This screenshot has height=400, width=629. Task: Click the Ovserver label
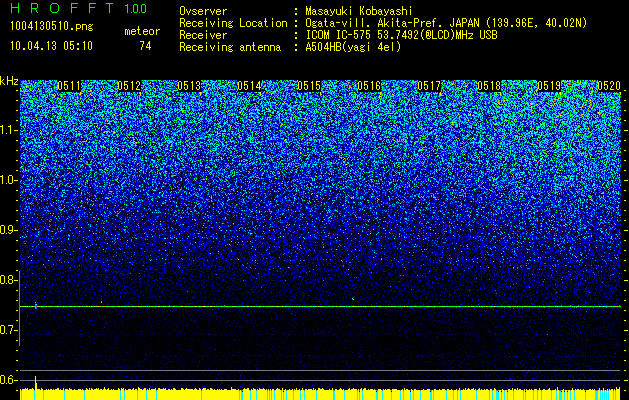(203, 11)
